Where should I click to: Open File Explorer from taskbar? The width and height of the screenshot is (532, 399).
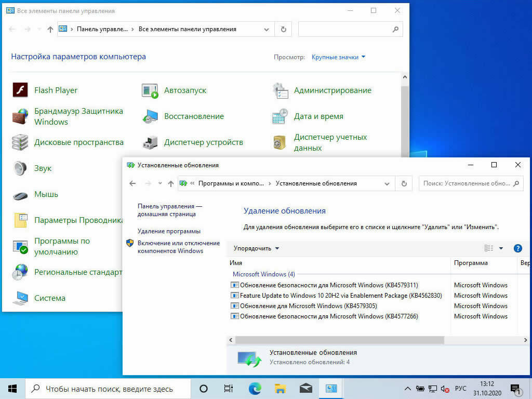280,389
